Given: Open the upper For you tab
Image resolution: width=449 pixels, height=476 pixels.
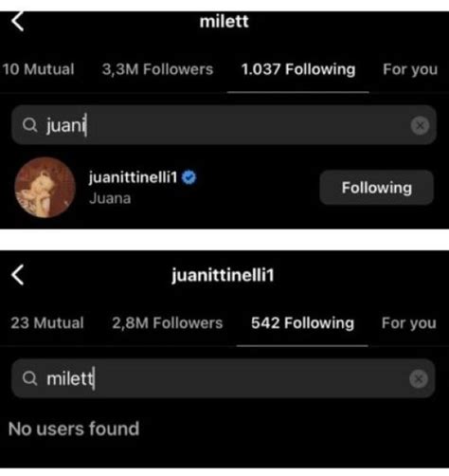Looking at the screenshot, I should 410,69.
